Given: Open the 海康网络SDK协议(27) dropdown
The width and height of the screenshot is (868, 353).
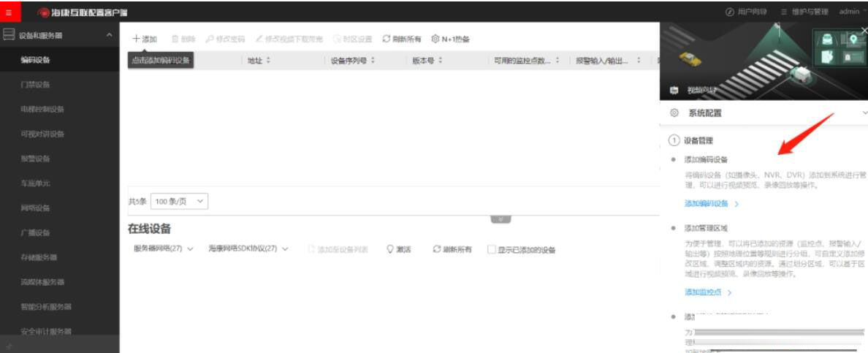Looking at the screenshot, I should [248, 248].
